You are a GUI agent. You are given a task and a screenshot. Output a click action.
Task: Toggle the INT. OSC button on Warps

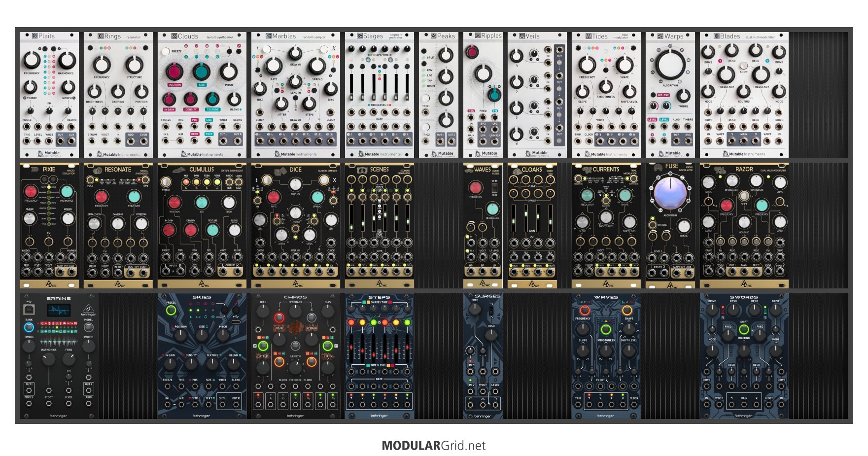[654, 95]
